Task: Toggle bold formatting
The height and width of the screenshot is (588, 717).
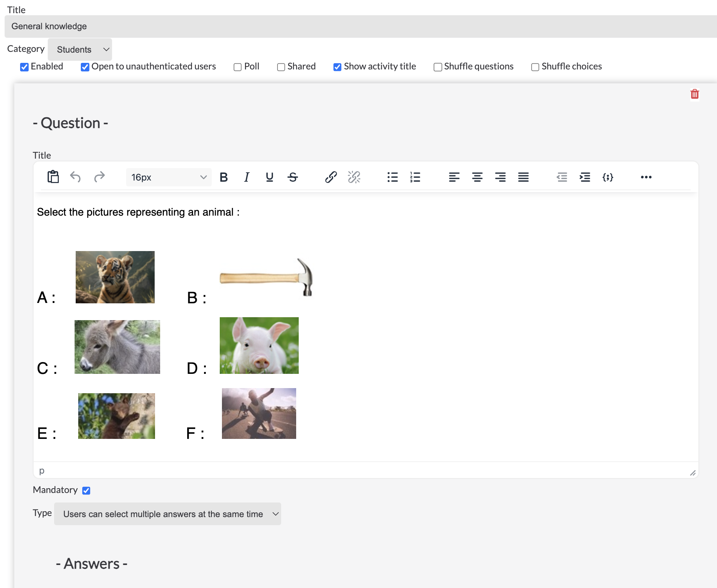Action: (224, 177)
